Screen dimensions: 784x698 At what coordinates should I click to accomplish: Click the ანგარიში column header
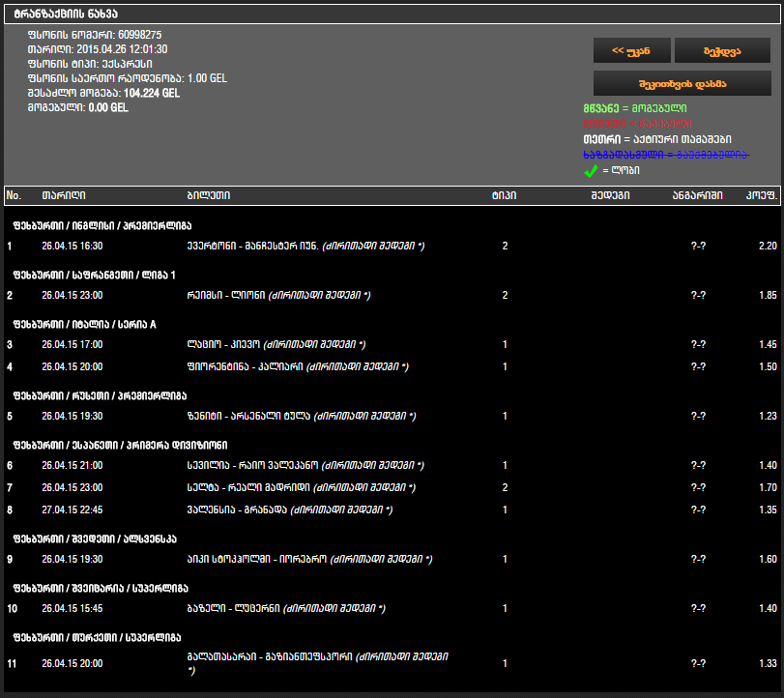point(697,195)
